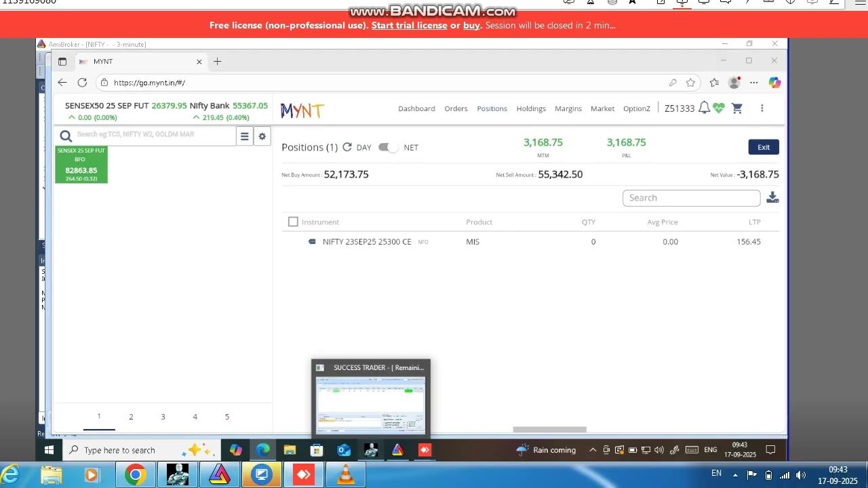Viewport: 868px width, 488px height.
Task: Go to the Orders menu
Action: tap(456, 108)
